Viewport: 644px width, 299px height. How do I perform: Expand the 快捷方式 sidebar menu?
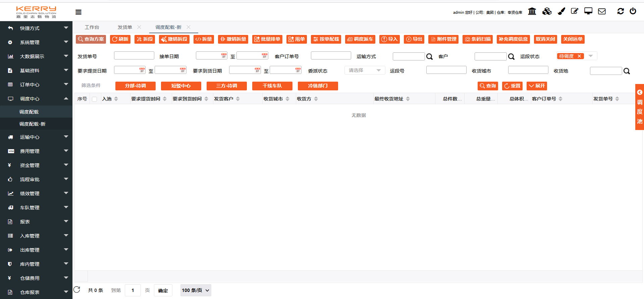(x=36, y=28)
